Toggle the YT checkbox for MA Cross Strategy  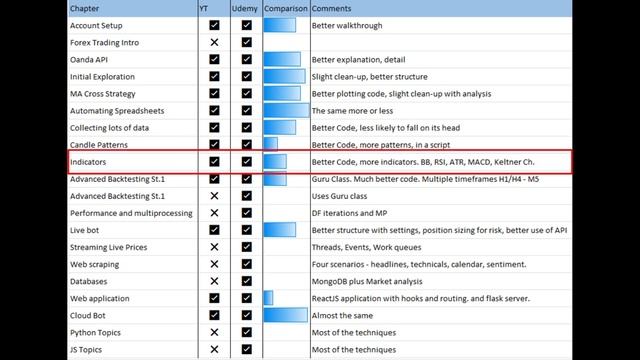pos(214,93)
